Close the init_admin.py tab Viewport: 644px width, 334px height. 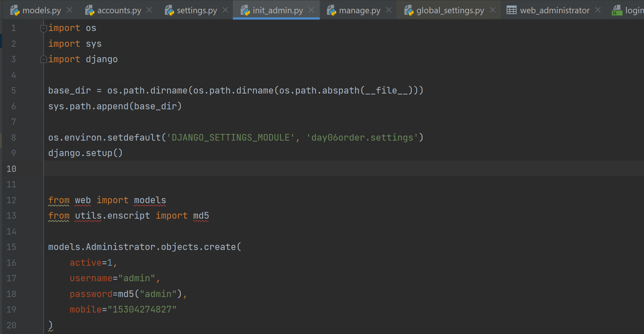pos(311,10)
